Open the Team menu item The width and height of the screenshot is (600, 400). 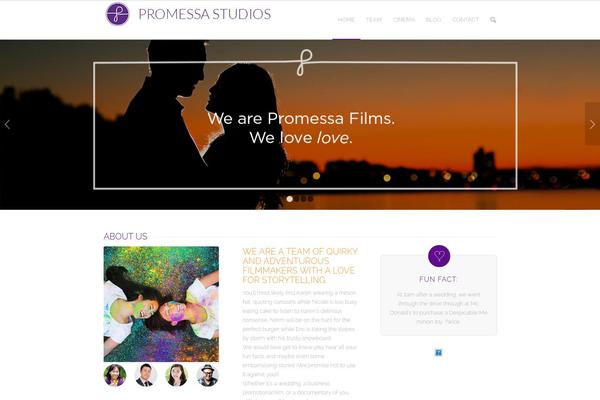tap(374, 20)
